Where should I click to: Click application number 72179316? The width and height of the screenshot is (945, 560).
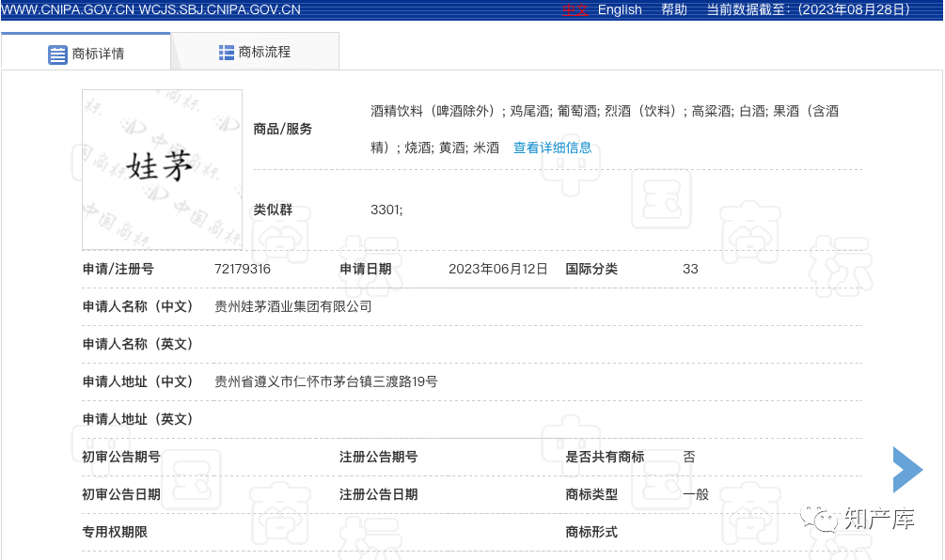pos(243,269)
